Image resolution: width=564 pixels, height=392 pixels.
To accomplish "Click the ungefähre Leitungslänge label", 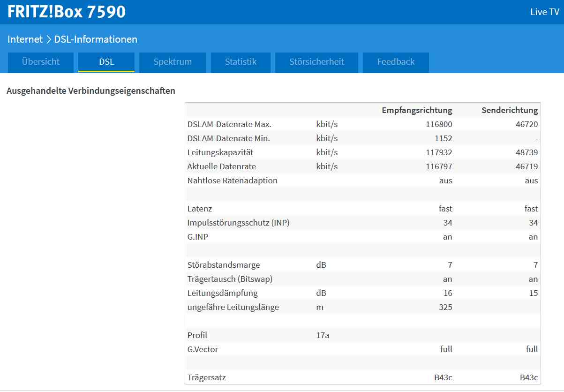I will (x=233, y=307).
